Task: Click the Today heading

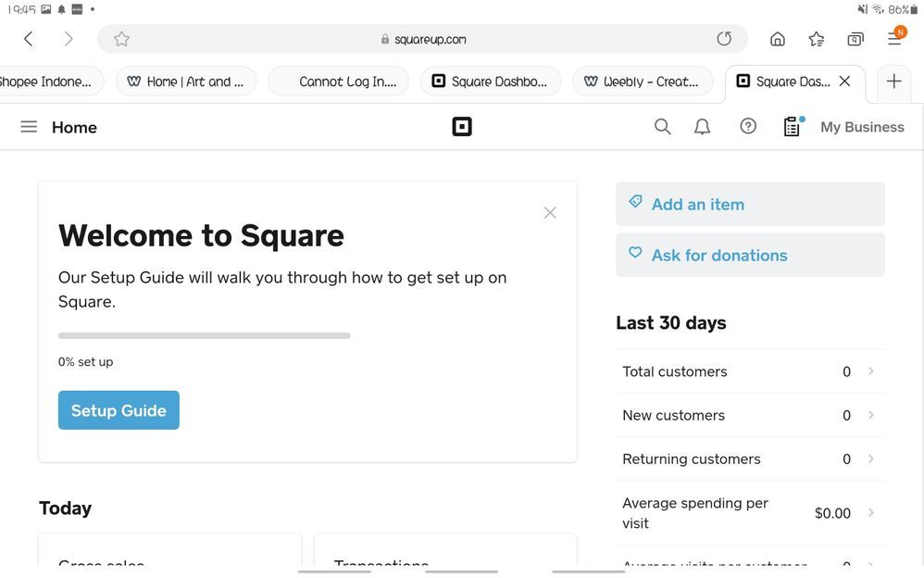Action: pyautogui.click(x=66, y=508)
